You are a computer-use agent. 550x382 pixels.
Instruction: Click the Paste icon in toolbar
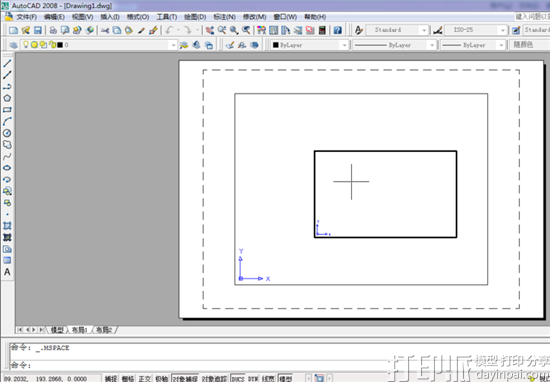click(129, 30)
